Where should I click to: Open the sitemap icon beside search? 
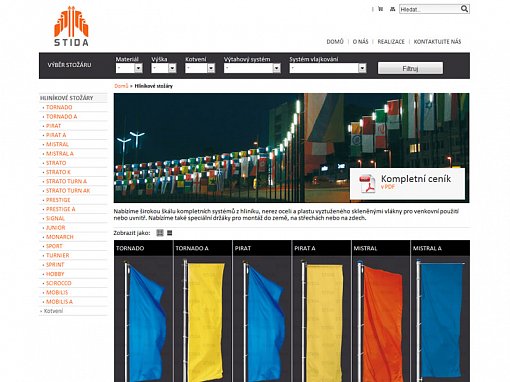[x=392, y=9]
